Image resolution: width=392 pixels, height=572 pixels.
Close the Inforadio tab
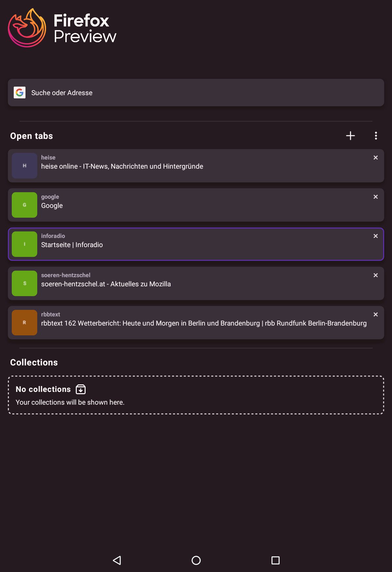click(376, 236)
